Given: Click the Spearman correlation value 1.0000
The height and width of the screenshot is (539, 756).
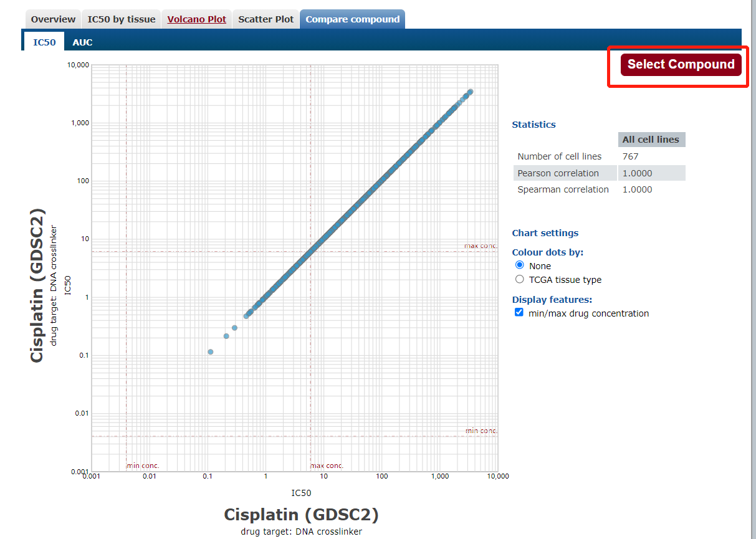Looking at the screenshot, I should click(x=638, y=189).
